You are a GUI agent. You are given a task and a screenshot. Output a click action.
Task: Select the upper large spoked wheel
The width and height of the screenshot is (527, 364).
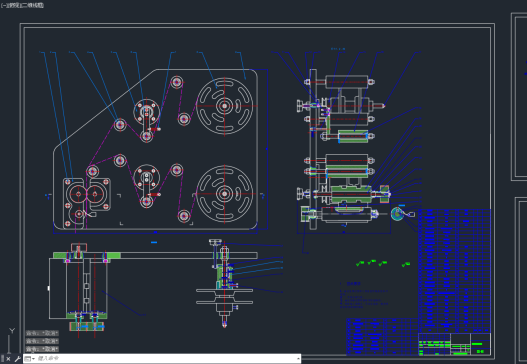tap(225, 106)
